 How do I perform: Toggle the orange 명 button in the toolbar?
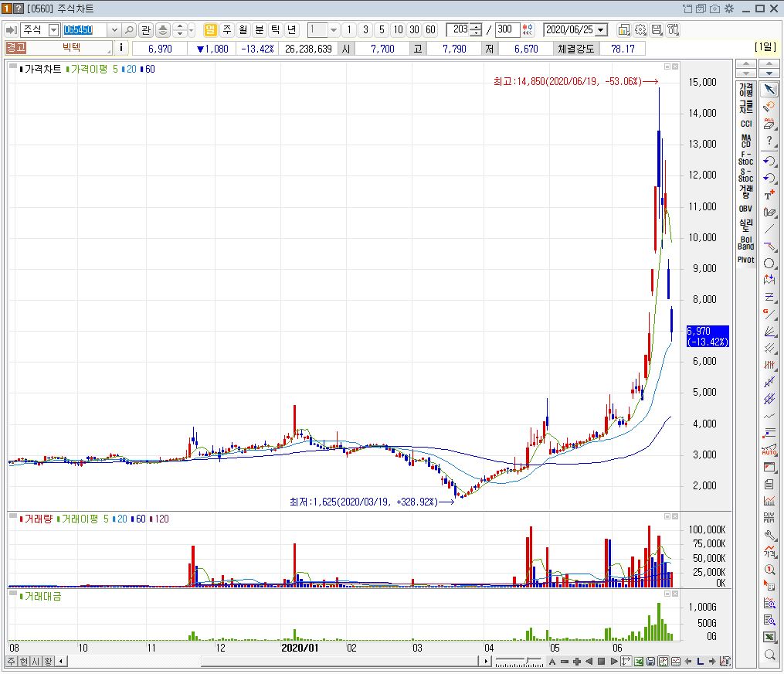pyautogui.click(x=211, y=29)
